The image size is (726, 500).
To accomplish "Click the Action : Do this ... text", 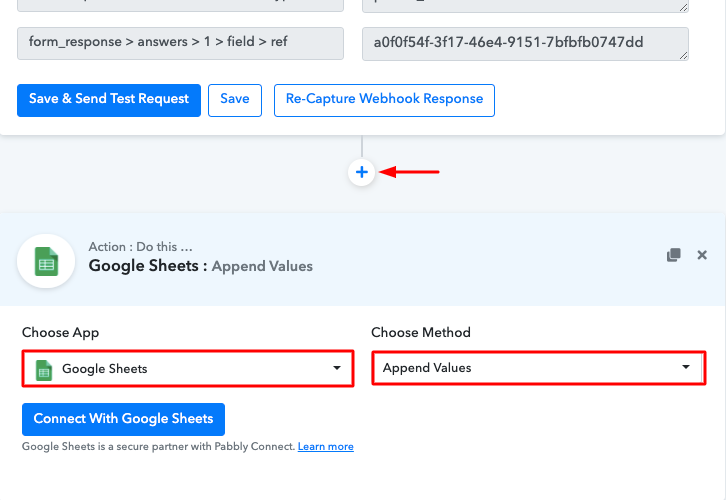I will [x=140, y=247].
